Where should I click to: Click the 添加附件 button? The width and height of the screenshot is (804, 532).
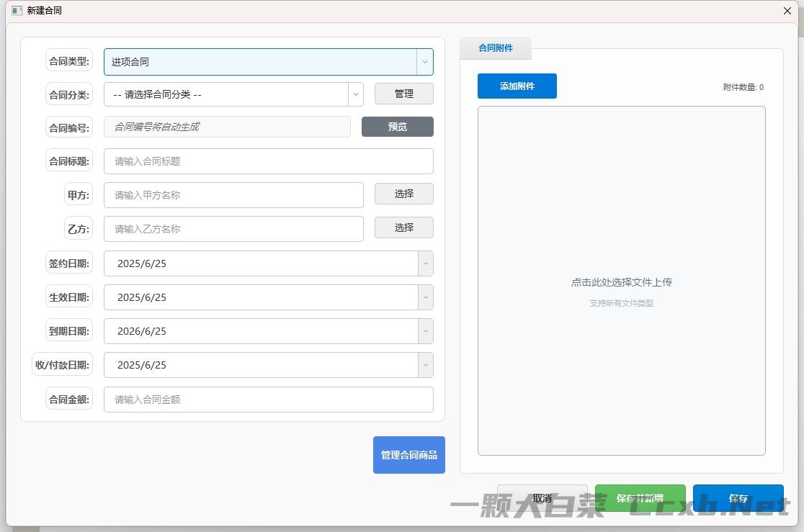[x=517, y=86]
